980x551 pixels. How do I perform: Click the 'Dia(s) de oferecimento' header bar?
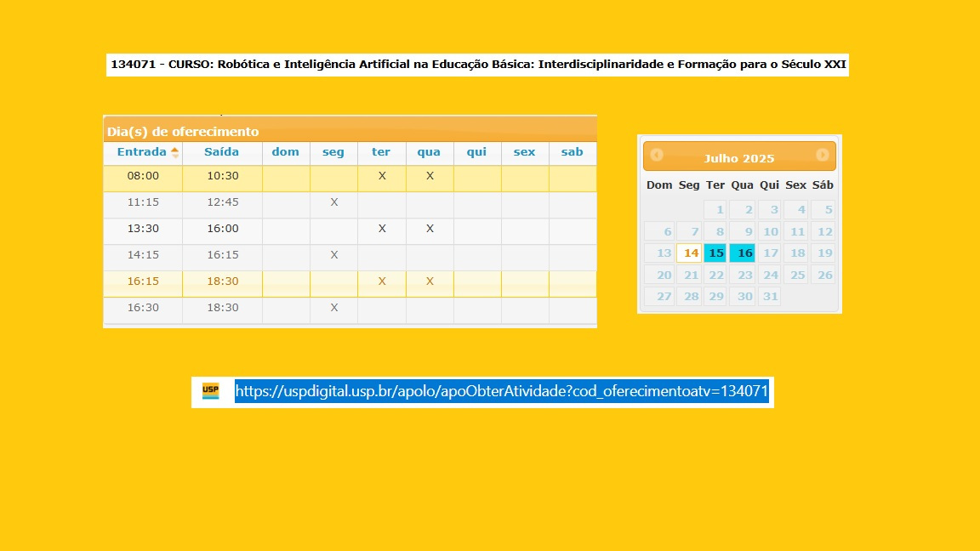(x=349, y=131)
